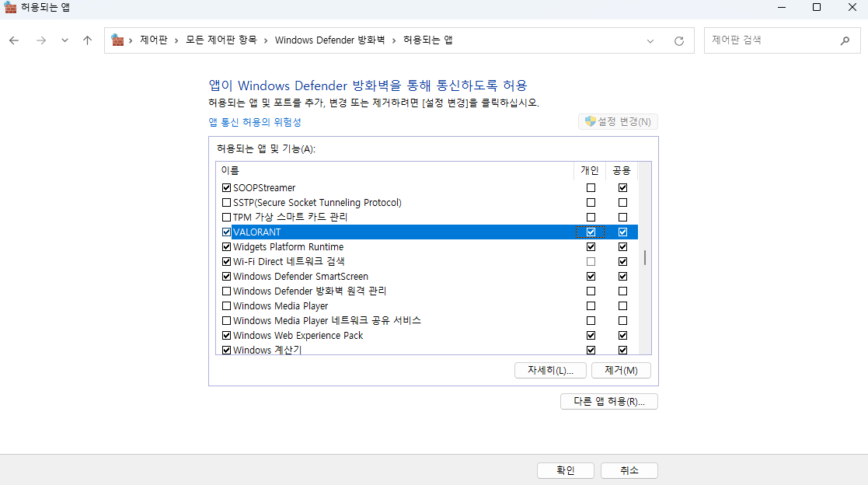The height and width of the screenshot is (485, 868).
Task: Expand chevron after firewall icon in breadcrumb
Action: 131,40
